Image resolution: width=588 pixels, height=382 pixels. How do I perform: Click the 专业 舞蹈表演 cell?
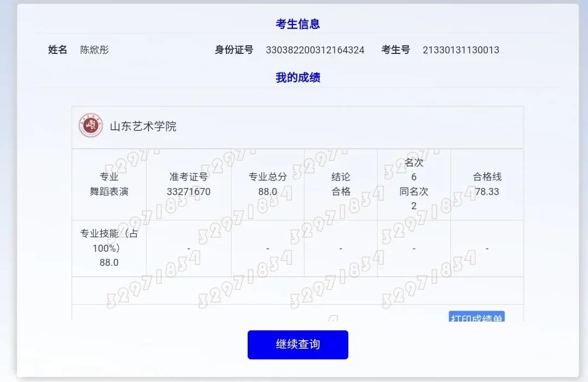point(109,184)
